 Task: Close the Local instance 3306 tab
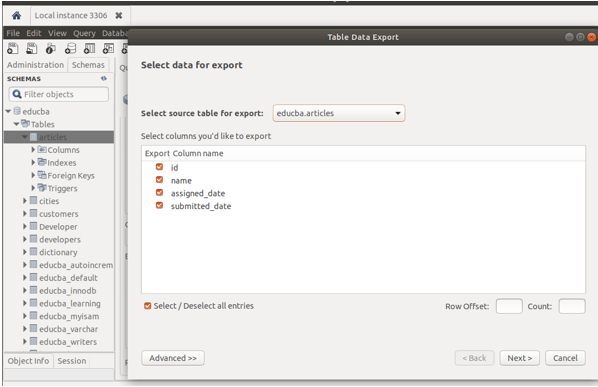pos(119,16)
